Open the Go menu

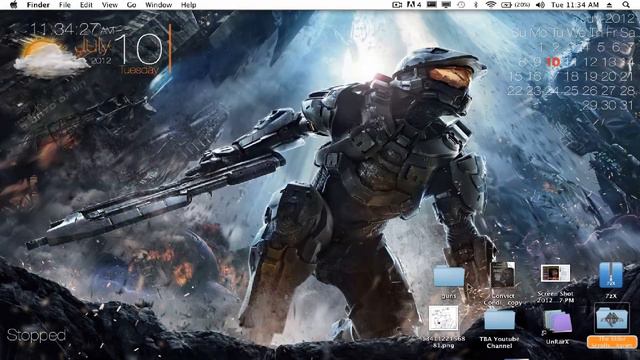pyautogui.click(x=131, y=5)
